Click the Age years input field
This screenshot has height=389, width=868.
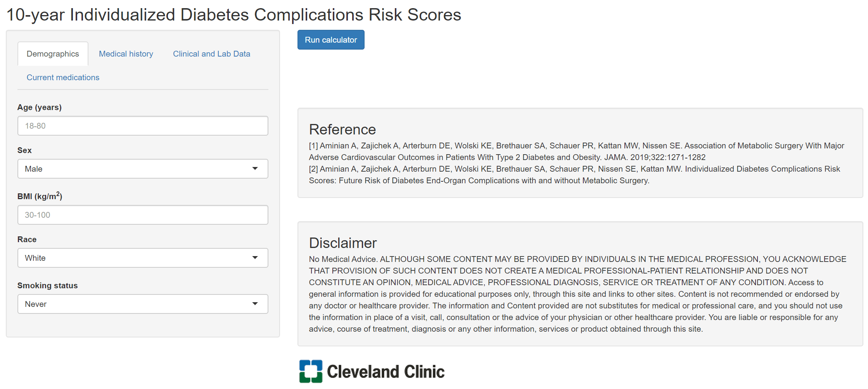click(143, 126)
